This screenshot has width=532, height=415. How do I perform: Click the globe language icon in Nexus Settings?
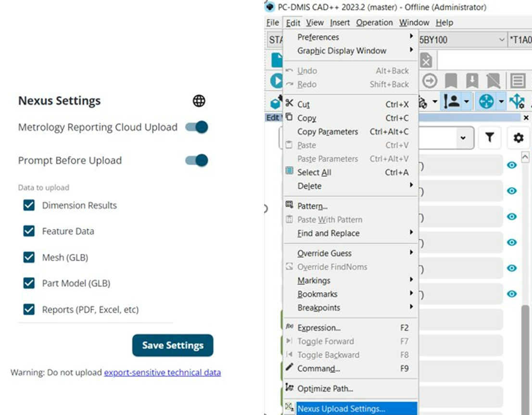(199, 101)
